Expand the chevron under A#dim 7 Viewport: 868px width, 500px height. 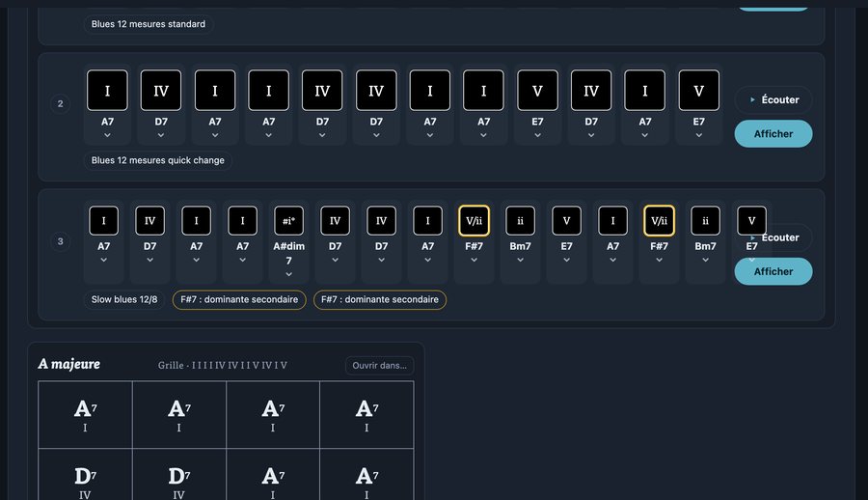(289, 274)
